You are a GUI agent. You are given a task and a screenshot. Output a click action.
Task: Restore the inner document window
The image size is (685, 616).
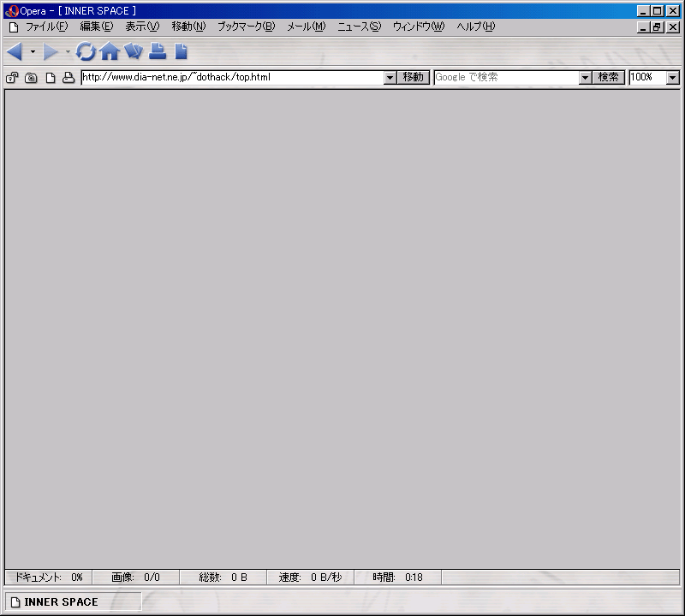(x=657, y=27)
